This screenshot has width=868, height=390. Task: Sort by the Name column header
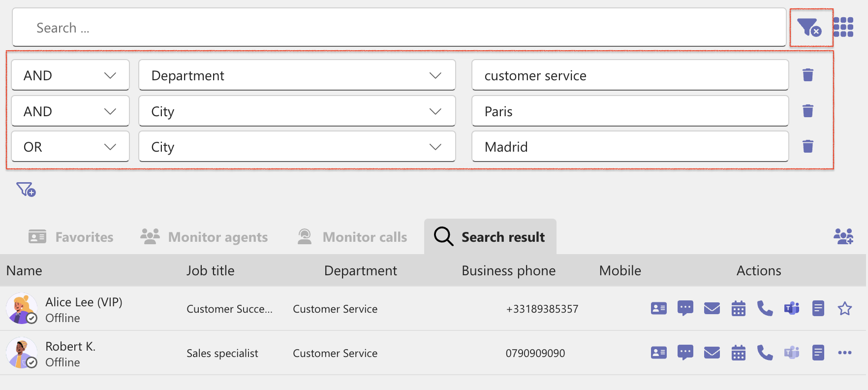point(24,270)
